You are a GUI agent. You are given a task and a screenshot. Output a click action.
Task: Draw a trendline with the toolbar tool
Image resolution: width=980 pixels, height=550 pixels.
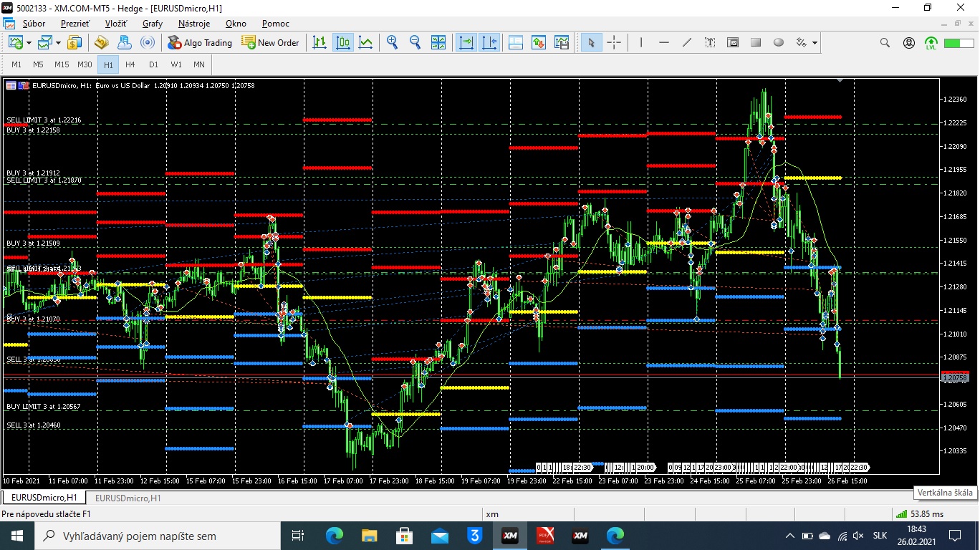(687, 43)
